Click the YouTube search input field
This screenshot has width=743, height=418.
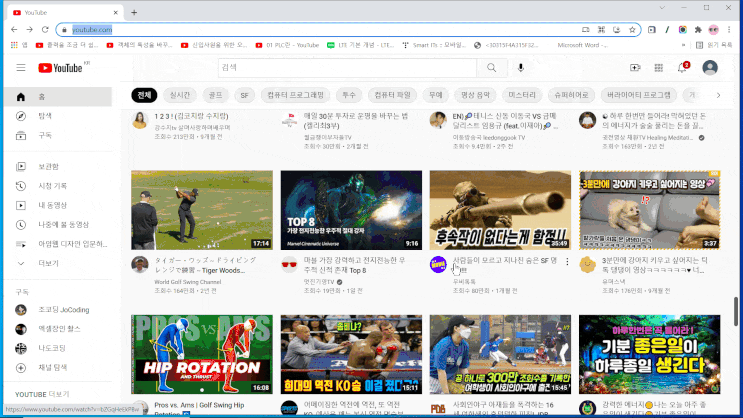click(347, 68)
